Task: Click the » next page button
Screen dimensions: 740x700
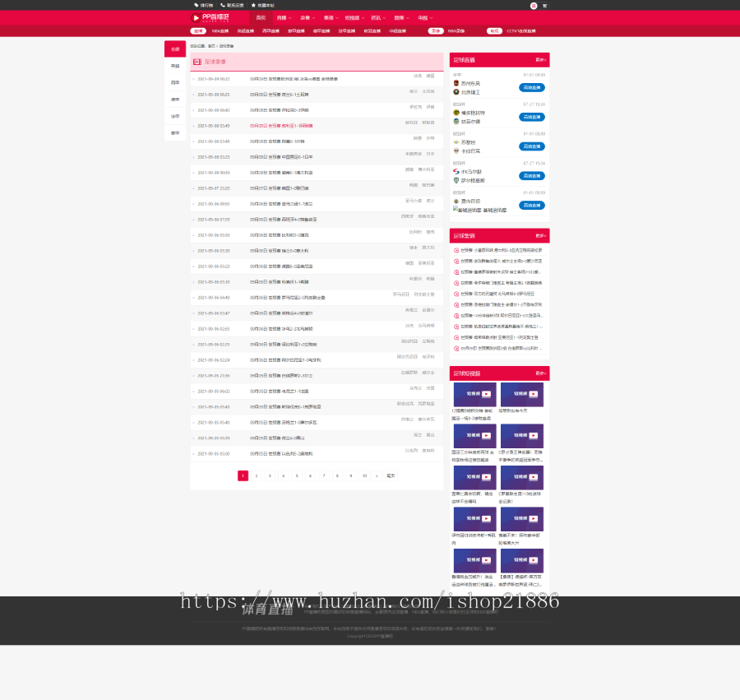Action: pyautogui.click(x=377, y=475)
